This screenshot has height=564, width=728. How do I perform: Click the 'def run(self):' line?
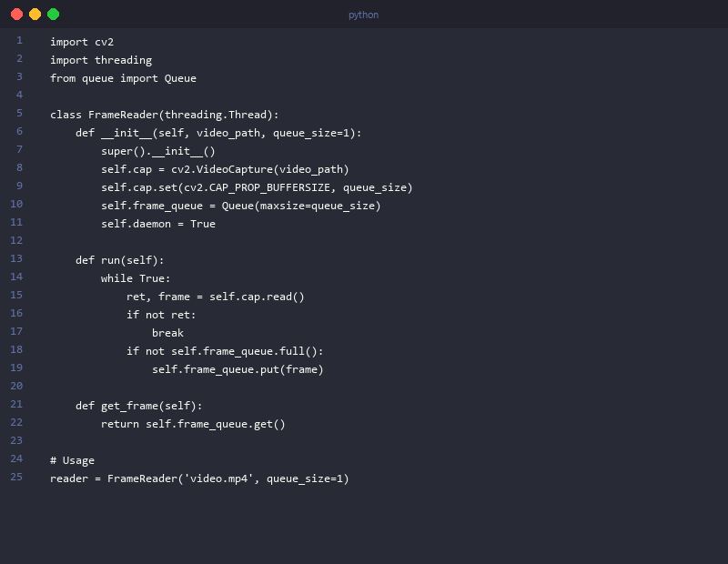[x=120, y=260]
